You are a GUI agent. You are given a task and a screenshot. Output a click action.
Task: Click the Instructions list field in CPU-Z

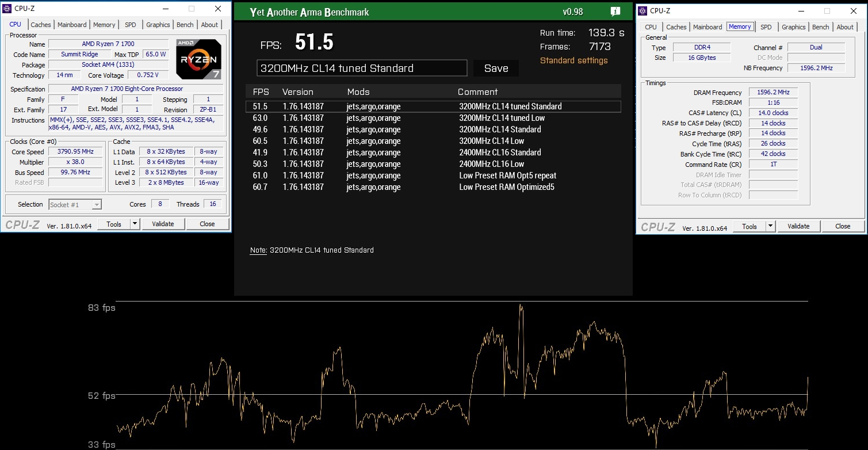pos(136,124)
